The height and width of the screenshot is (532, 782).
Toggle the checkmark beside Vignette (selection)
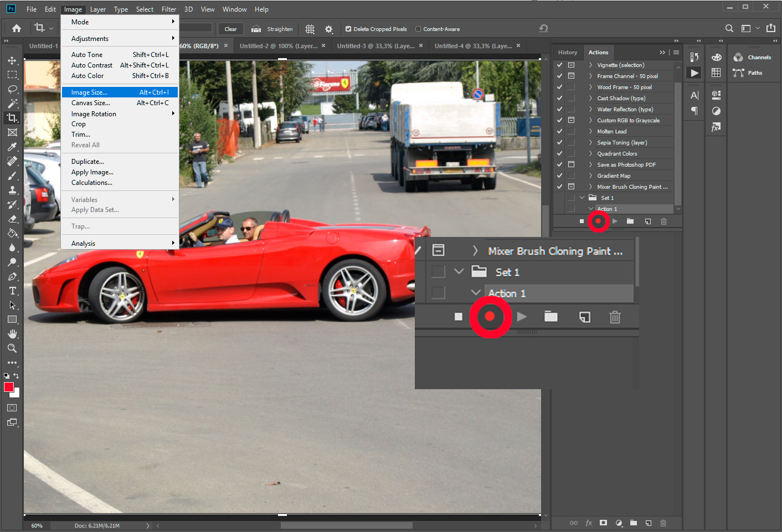point(559,65)
